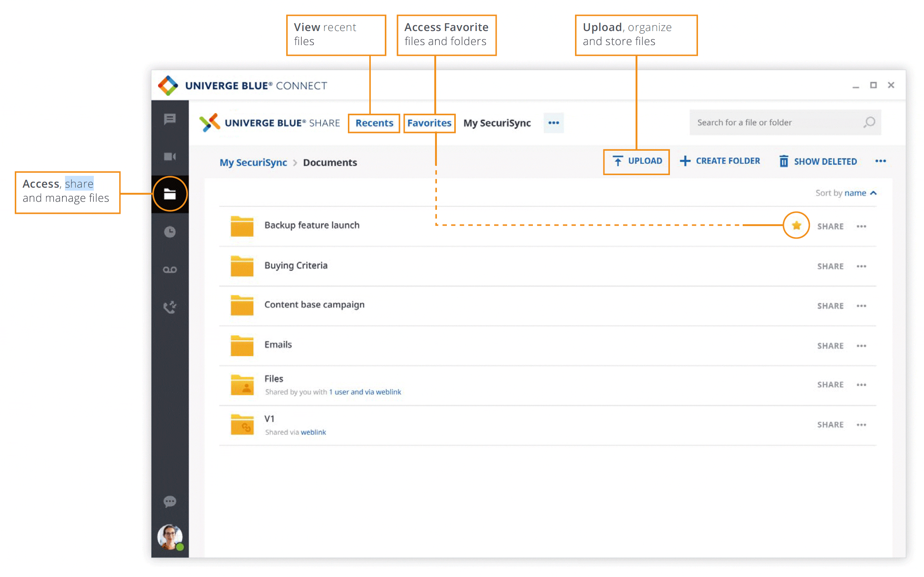Open more options for Buying Criteria folder
Viewport: 924px width, 577px height.
pyautogui.click(x=861, y=266)
